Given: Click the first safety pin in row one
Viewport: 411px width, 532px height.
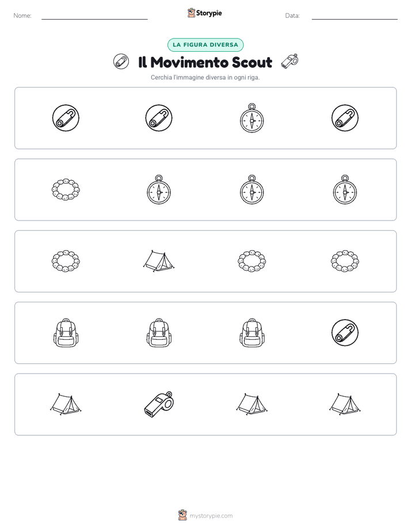Looking at the screenshot, I should [66, 117].
